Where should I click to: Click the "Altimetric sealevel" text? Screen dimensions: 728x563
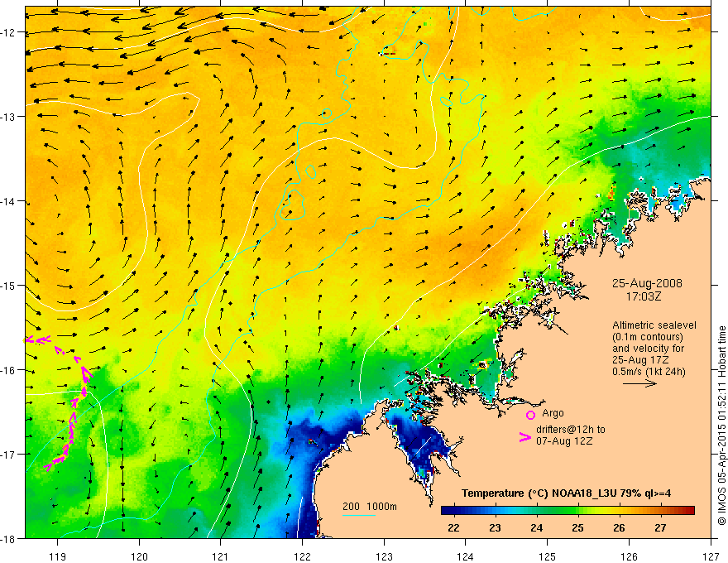click(654, 325)
